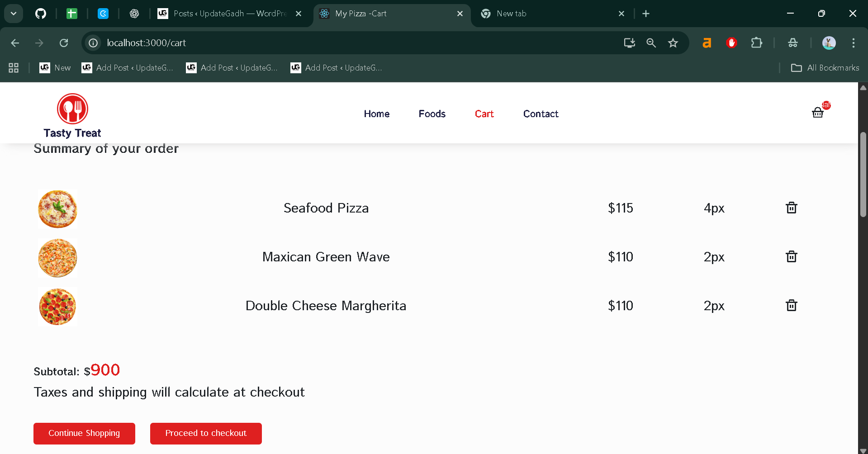Click the browser zoom magnifier icon
Viewport: 868px width, 454px height.
tap(651, 43)
